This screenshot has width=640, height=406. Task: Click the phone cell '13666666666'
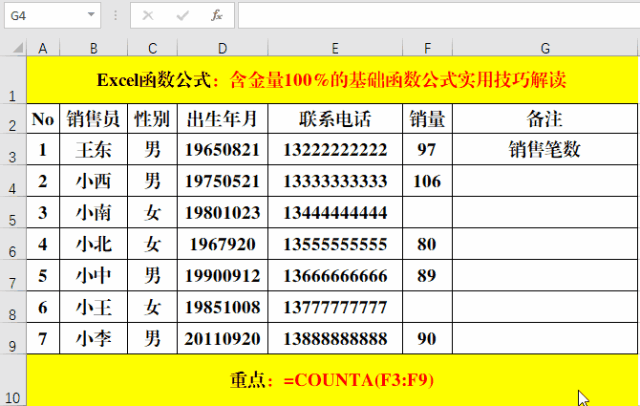(335, 275)
